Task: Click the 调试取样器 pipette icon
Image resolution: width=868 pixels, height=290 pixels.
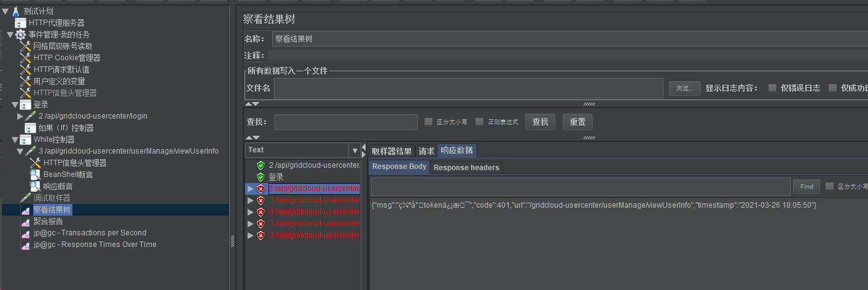Action: pos(25,198)
